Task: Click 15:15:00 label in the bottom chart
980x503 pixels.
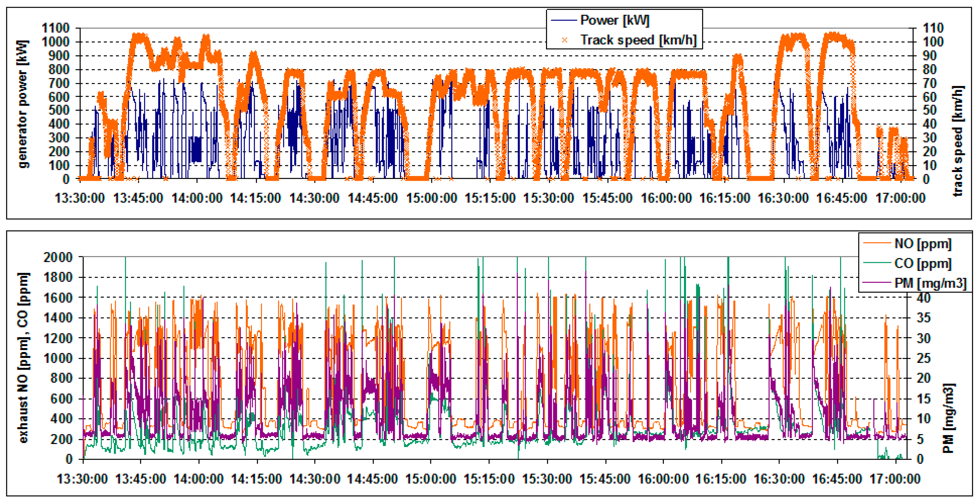Action: pyautogui.click(x=489, y=479)
